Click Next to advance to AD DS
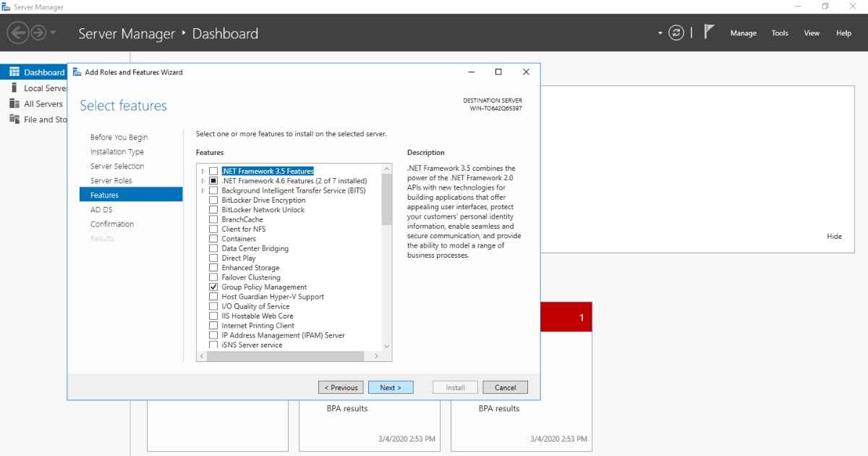The image size is (868, 456). coord(391,387)
